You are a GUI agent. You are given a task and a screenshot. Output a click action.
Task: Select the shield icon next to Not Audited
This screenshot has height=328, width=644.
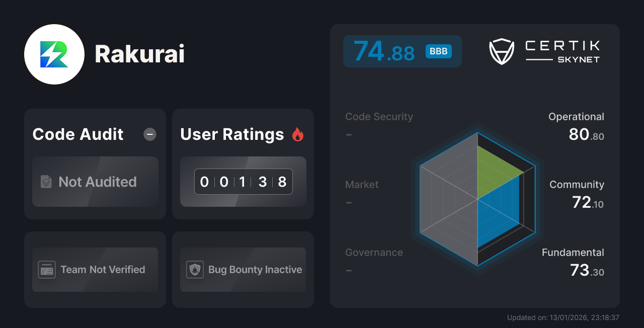click(x=45, y=182)
